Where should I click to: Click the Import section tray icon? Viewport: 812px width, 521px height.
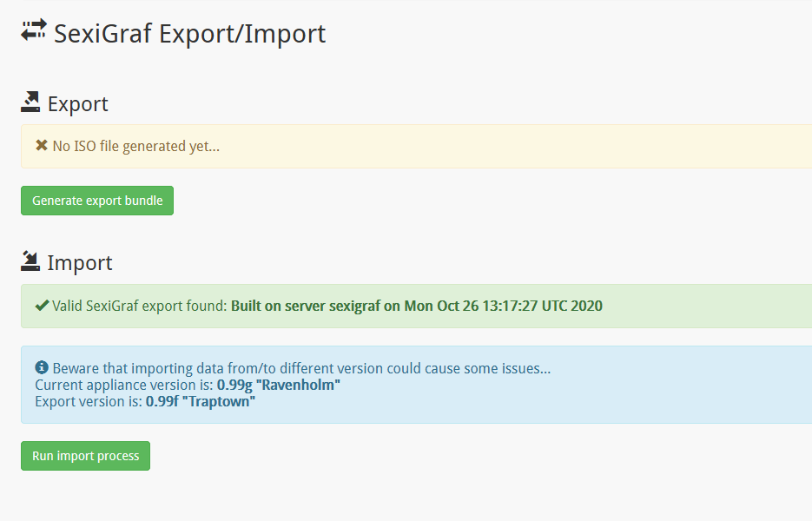click(x=30, y=261)
